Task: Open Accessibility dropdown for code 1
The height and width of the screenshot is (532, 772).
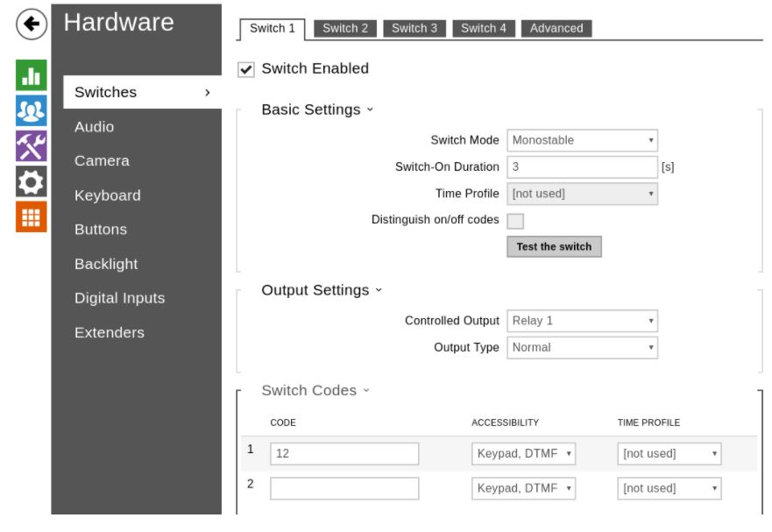Action: point(523,454)
